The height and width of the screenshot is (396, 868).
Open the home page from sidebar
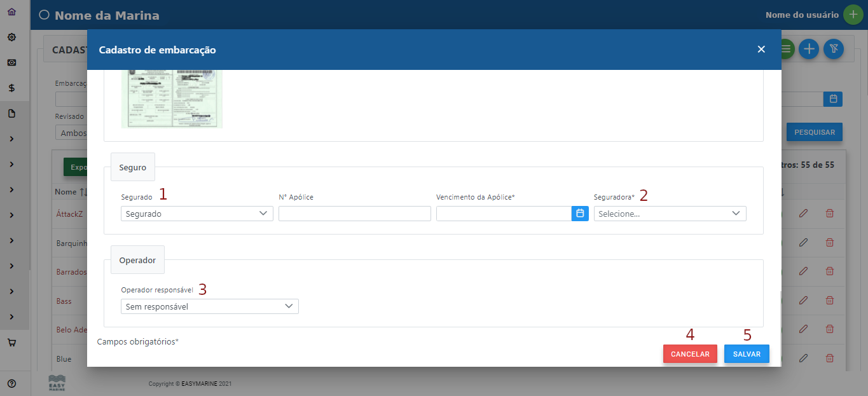(11, 12)
